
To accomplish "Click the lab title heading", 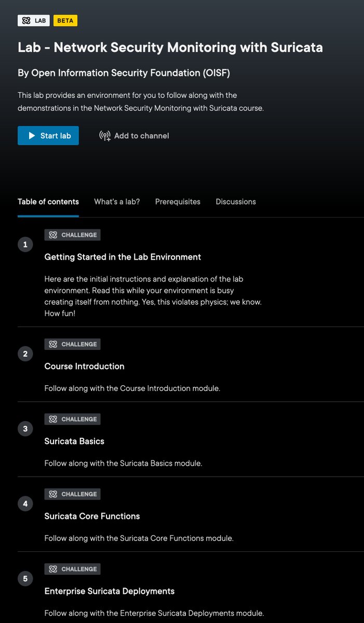I will [170, 48].
